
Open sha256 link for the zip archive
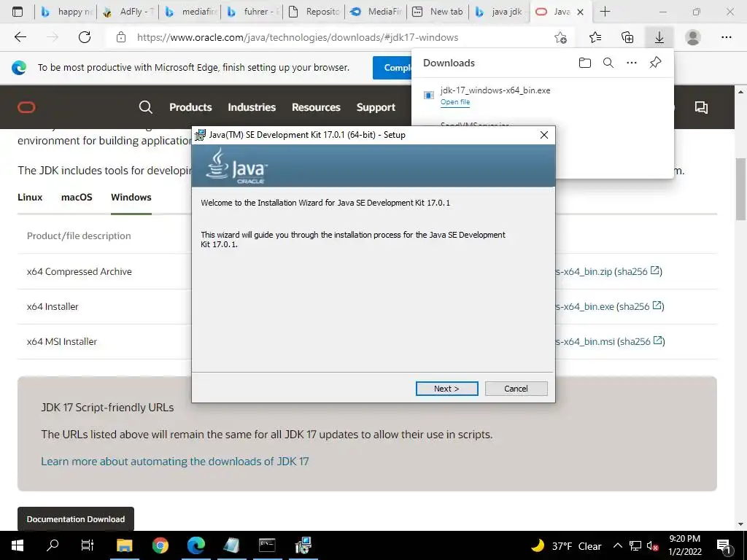coord(638,271)
